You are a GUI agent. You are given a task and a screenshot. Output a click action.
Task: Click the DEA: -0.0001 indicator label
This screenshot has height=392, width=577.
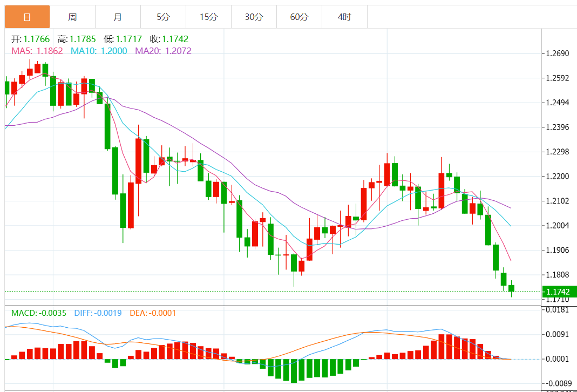coord(153,313)
